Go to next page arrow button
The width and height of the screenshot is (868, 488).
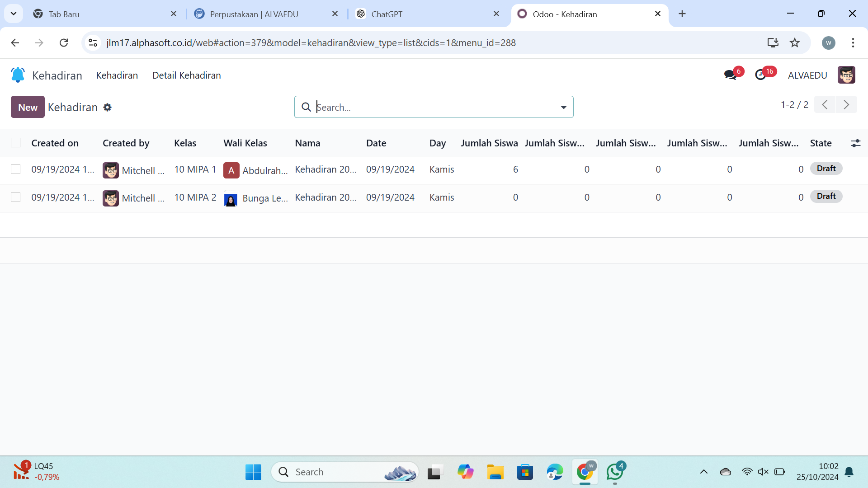tap(846, 105)
